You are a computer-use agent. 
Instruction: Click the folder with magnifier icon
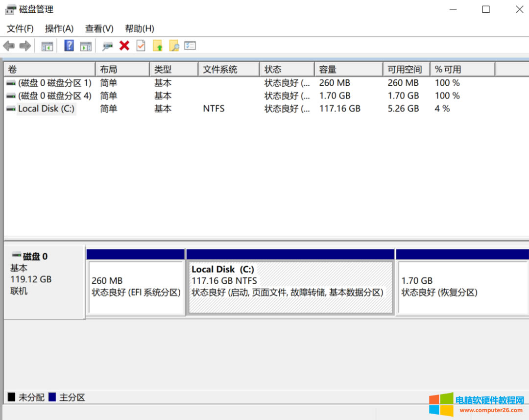pos(174,46)
